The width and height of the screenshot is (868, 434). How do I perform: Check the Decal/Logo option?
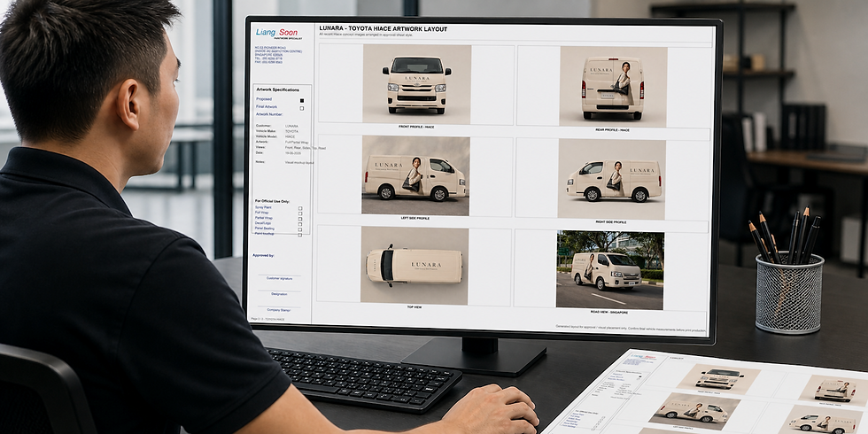tap(300, 223)
